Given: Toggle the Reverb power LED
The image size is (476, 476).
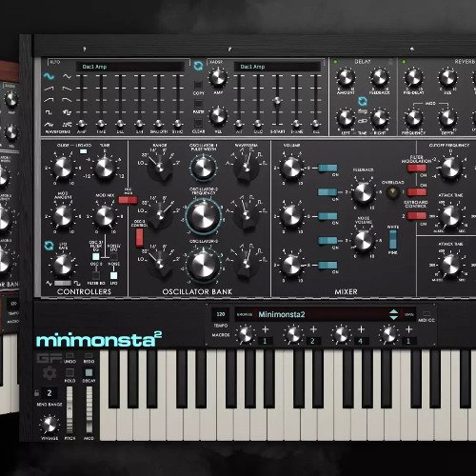Looking at the screenshot, I should point(404,62).
